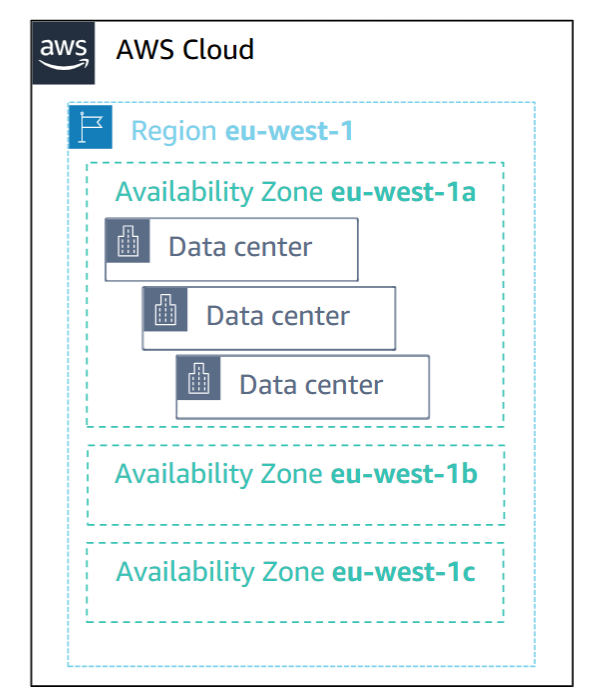Image resolution: width=613 pixels, height=698 pixels.
Task: Click the bottom 'Data center' label
Action: [311, 385]
